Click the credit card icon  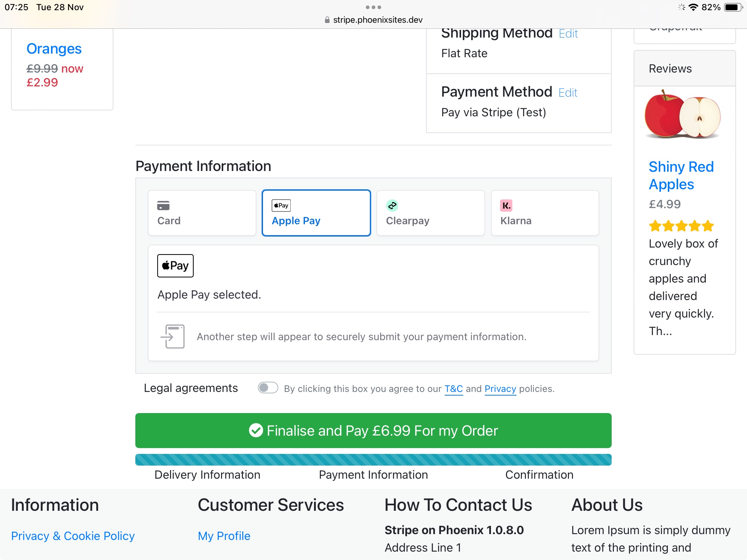click(x=163, y=206)
